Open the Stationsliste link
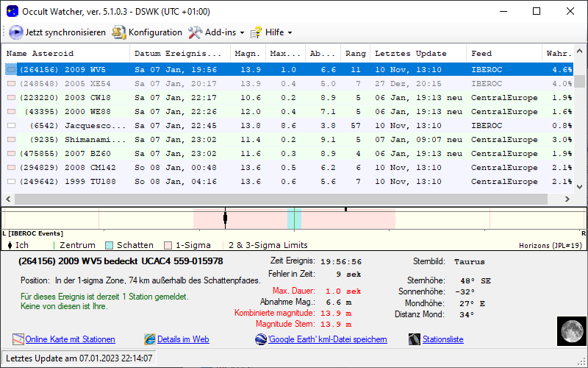The image size is (588, 368). [x=443, y=339]
